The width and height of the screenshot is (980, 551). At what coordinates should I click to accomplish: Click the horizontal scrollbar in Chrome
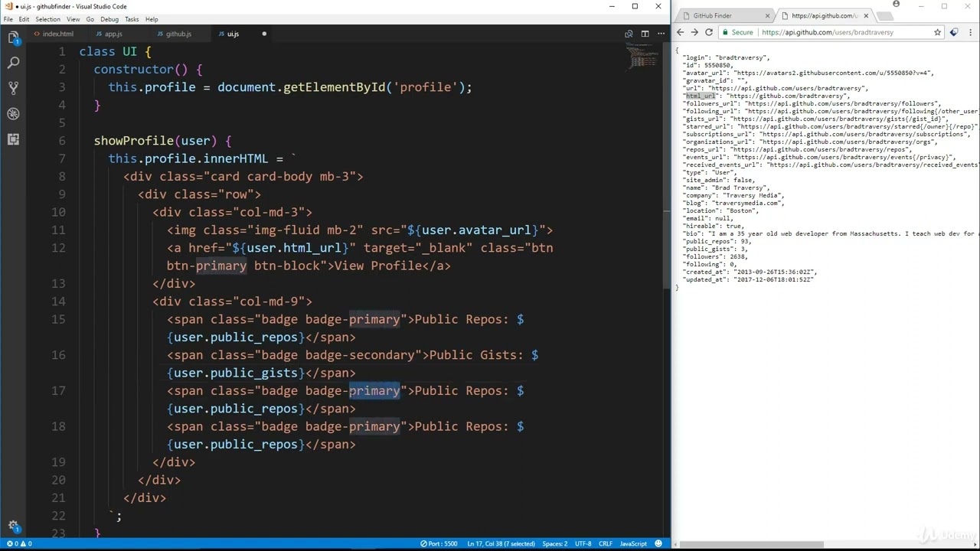click(752, 546)
